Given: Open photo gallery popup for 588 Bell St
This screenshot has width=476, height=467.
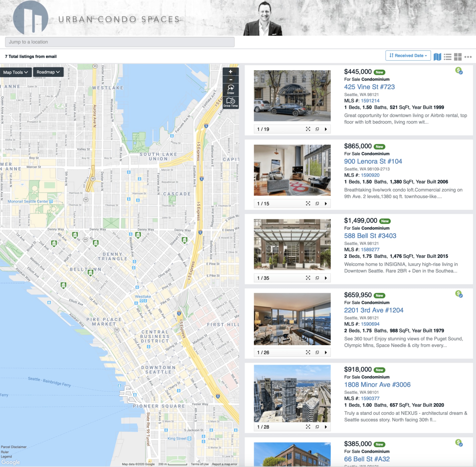Looking at the screenshot, I should [317, 278].
